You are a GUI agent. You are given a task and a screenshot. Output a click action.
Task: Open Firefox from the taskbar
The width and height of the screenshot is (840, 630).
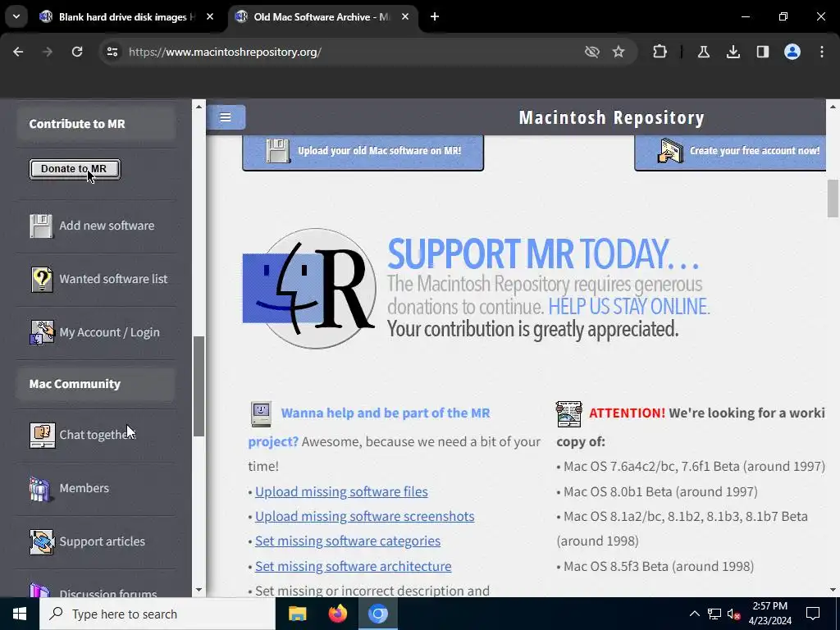337,614
